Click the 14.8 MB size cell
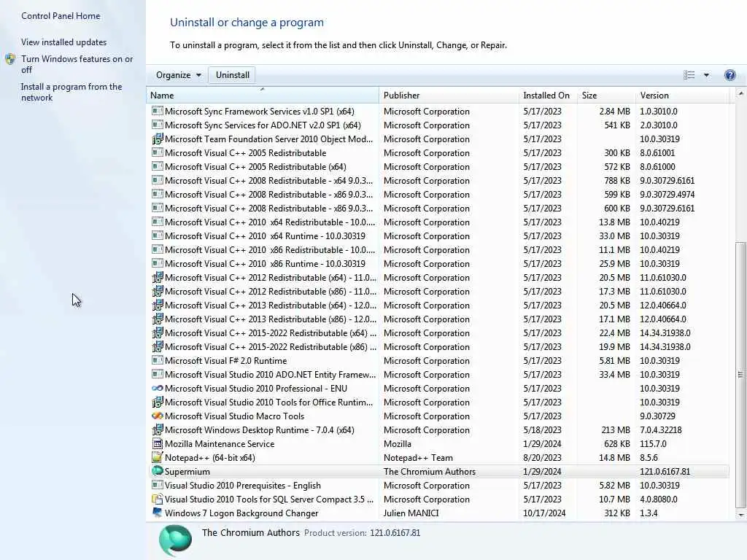The height and width of the screenshot is (560, 747). 614,458
